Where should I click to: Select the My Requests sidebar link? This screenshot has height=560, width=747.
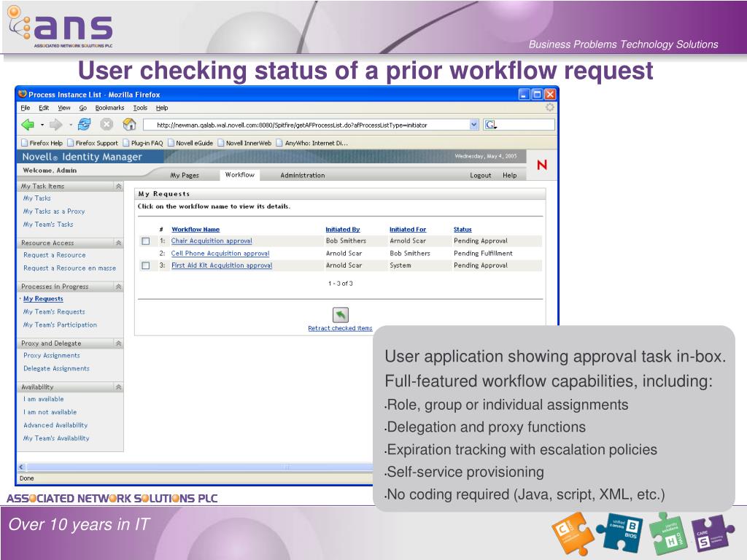click(43, 298)
